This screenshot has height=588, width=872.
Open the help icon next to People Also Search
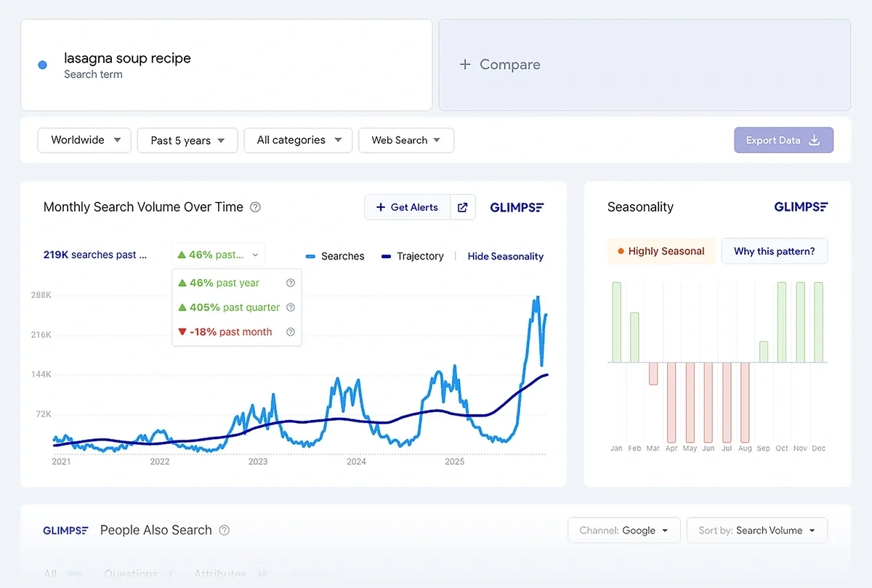(224, 531)
